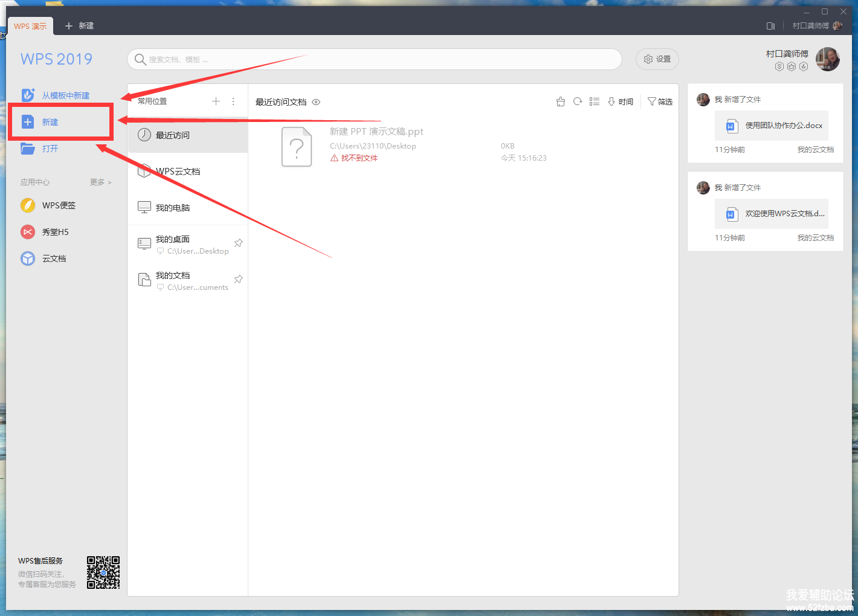Open the 筛选 filter dropdown
The image size is (858, 616).
(x=660, y=101)
